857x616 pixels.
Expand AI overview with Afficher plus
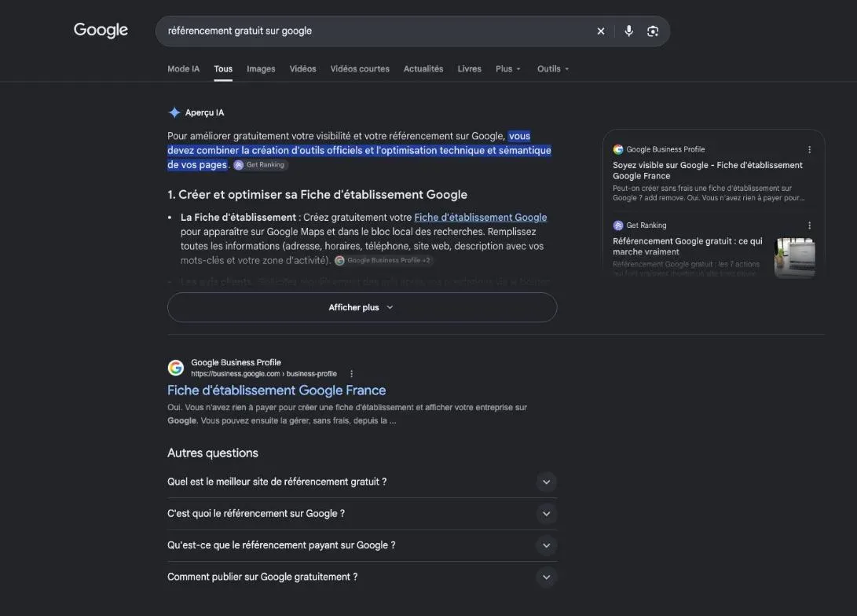(362, 307)
